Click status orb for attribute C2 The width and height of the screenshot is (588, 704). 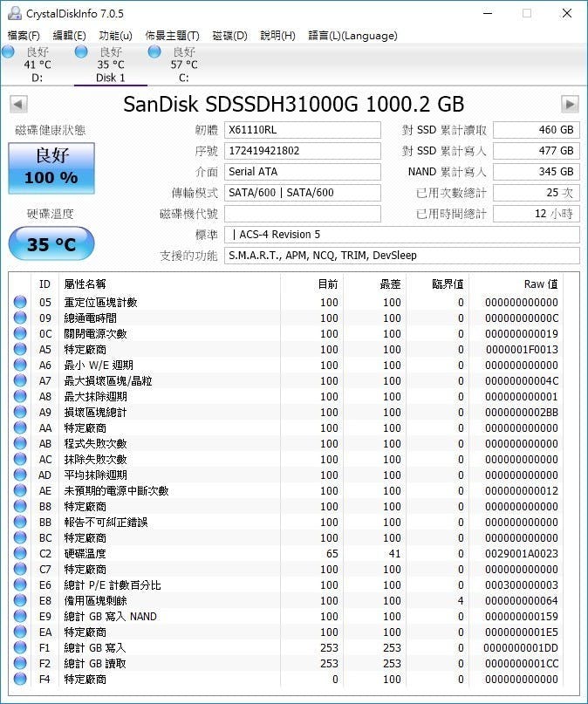(x=20, y=554)
